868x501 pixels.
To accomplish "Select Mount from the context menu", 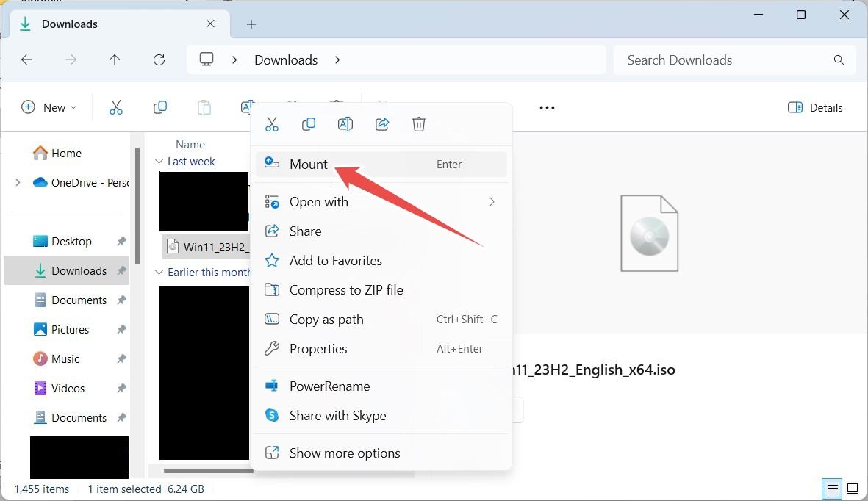I will pos(309,164).
